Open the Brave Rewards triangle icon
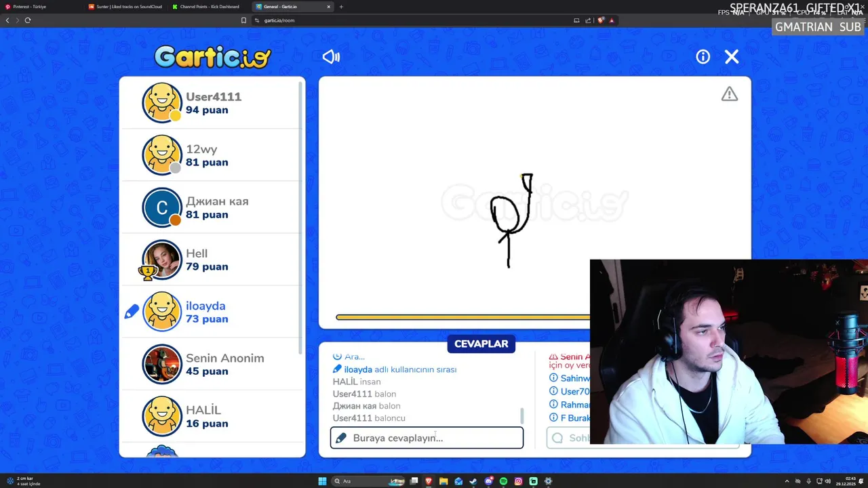Viewport: 868px width, 488px height. [x=612, y=20]
